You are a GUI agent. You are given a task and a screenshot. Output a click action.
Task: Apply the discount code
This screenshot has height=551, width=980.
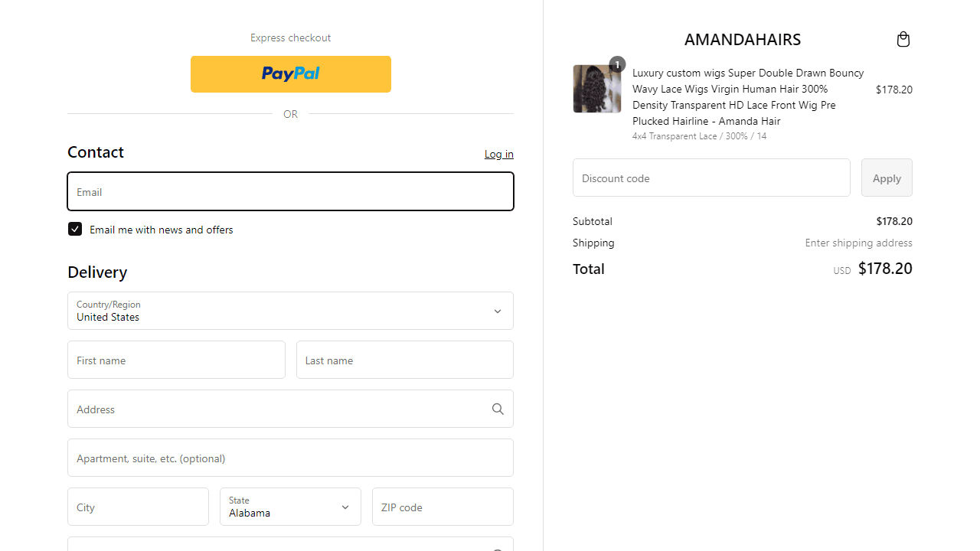(887, 178)
